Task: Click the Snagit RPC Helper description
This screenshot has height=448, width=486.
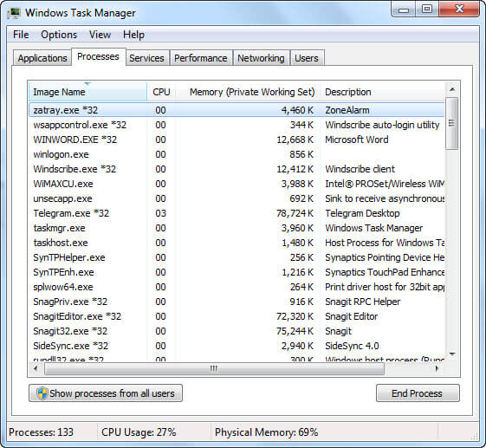Action: [363, 302]
